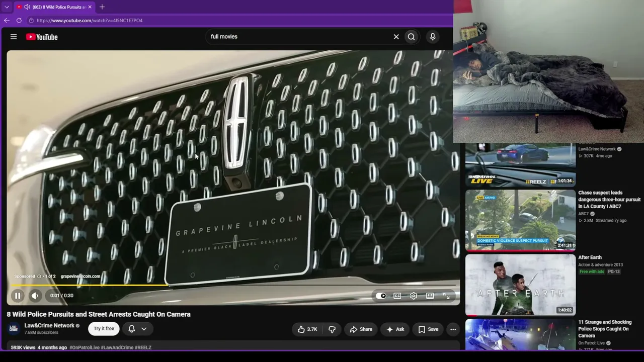Click the '0:01 / 0:30' time display
The height and width of the screenshot is (362, 644).
pos(62,296)
